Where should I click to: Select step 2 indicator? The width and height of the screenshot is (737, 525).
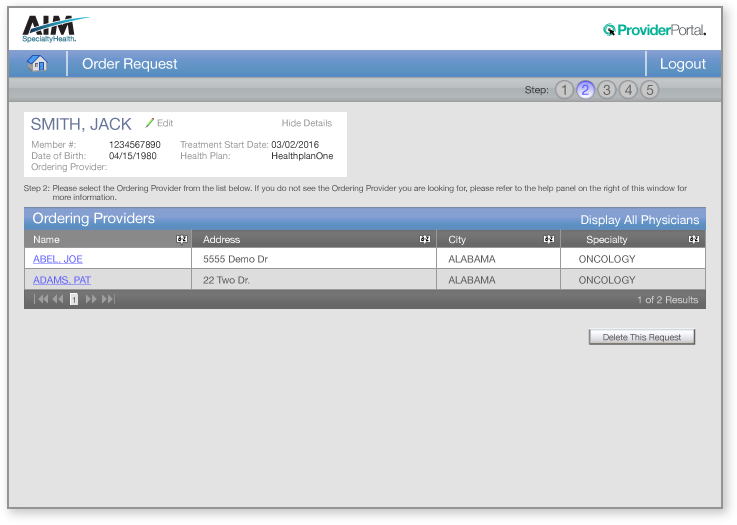(585, 89)
